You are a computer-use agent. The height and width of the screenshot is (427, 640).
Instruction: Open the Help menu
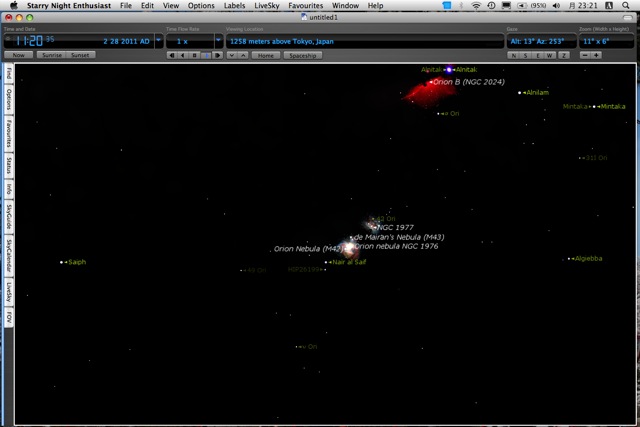point(375,6)
